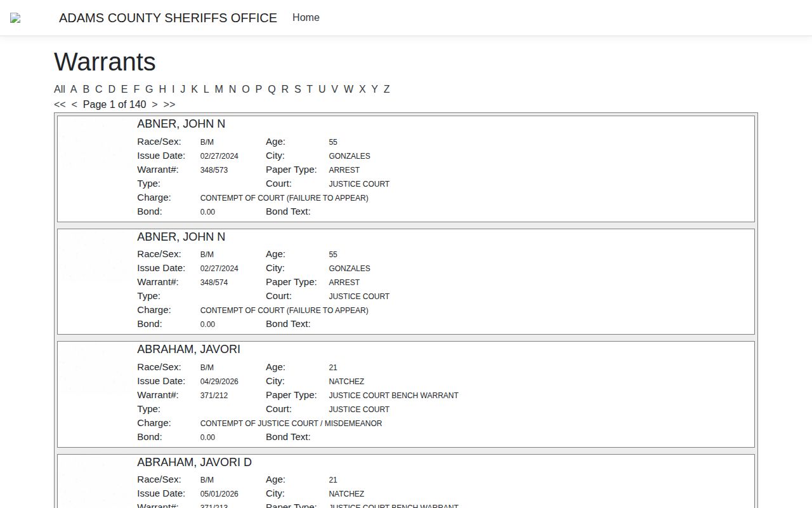Image resolution: width=812 pixels, height=508 pixels.
Task: Filter warrants by letter N
Action: point(232,90)
